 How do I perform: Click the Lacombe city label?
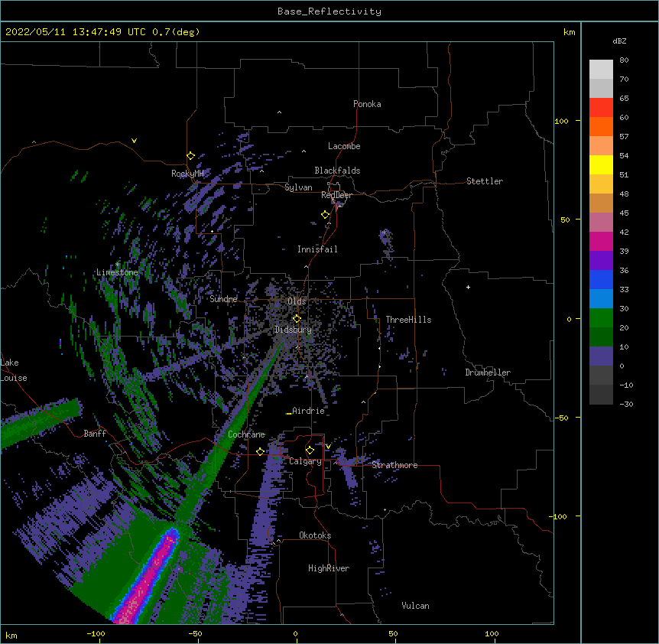click(344, 146)
